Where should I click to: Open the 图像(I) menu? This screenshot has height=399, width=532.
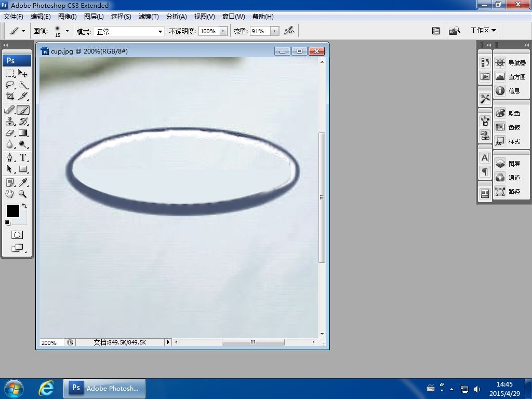pyautogui.click(x=68, y=16)
